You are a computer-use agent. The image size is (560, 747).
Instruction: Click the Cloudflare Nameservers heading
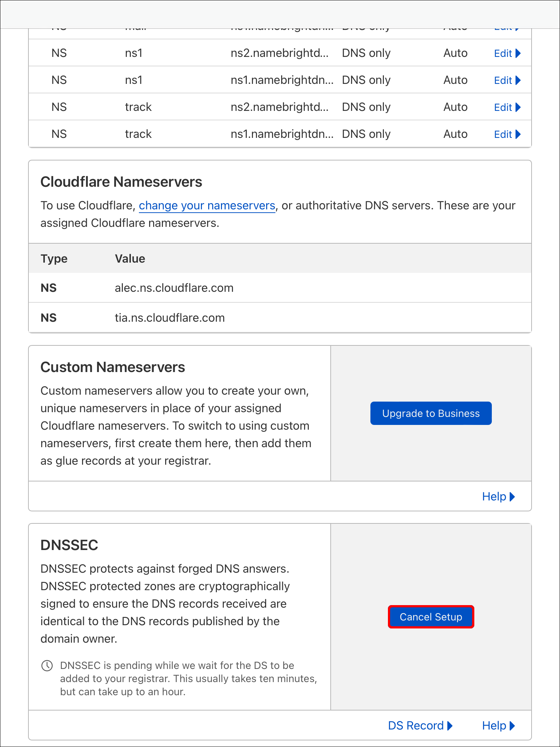(121, 182)
